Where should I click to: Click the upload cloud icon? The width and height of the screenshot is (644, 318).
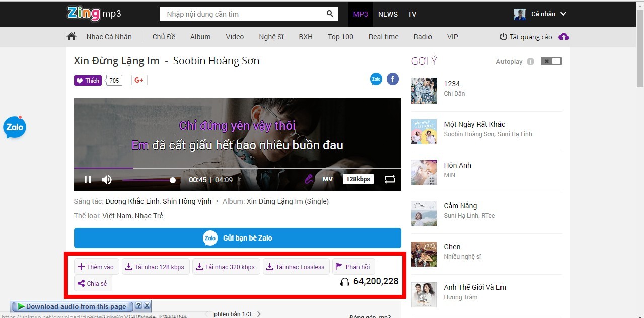[564, 37]
